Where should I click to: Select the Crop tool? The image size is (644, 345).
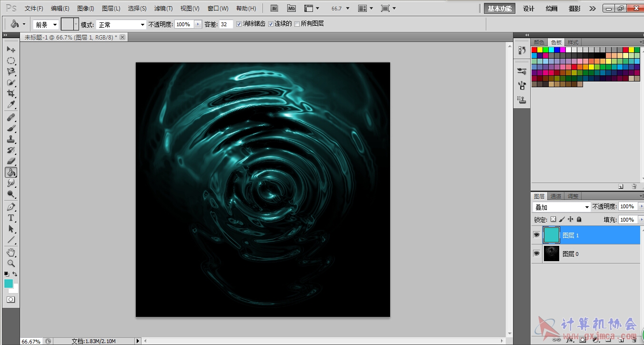tap(11, 93)
